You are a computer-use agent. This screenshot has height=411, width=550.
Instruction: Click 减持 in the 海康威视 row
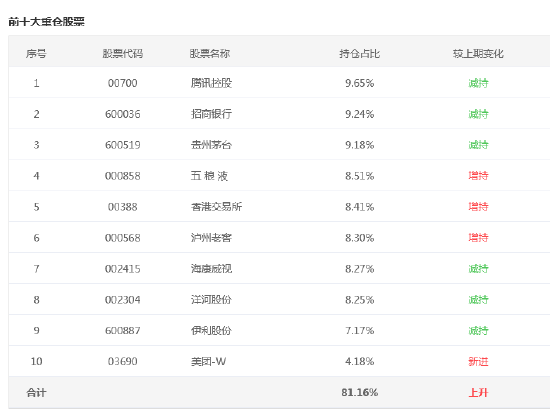pos(478,269)
